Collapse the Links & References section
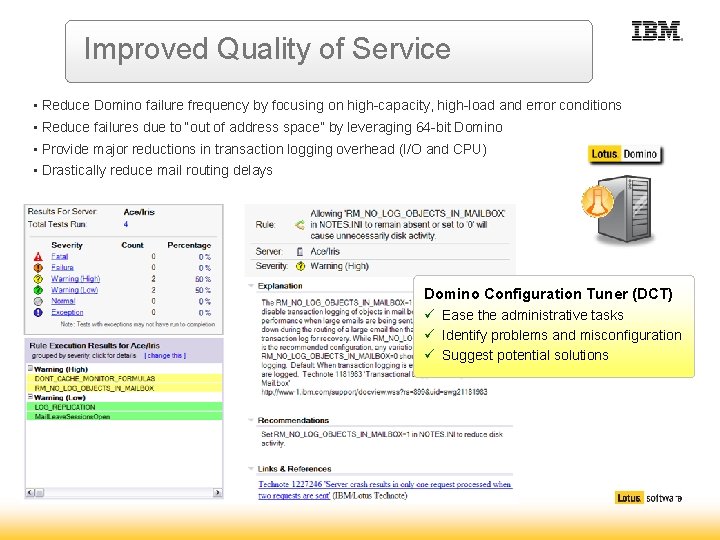 click(x=251, y=469)
